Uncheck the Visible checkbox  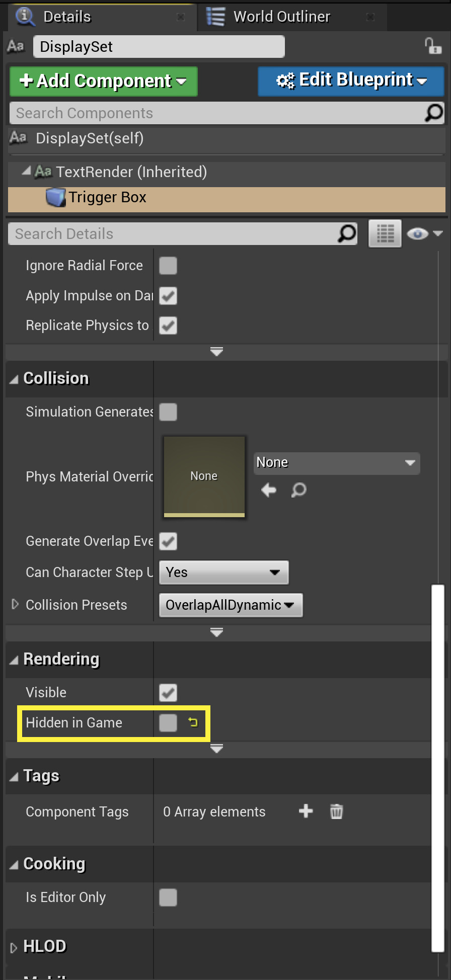point(168,693)
